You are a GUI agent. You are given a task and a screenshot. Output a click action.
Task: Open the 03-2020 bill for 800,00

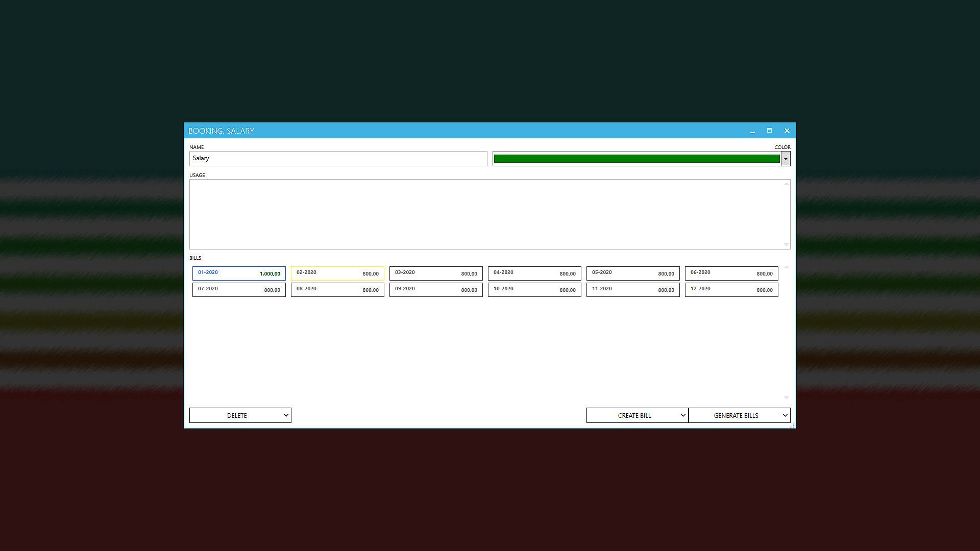click(436, 273)
